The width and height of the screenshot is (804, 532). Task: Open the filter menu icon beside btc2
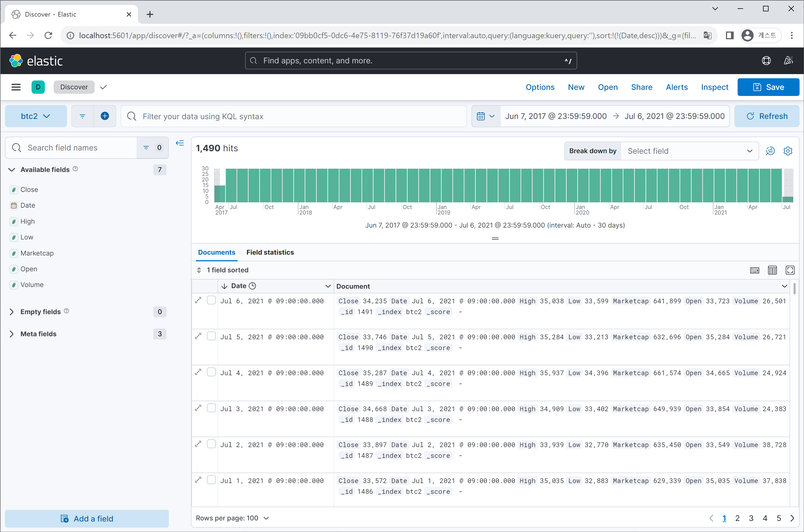[x=82, y=116]
